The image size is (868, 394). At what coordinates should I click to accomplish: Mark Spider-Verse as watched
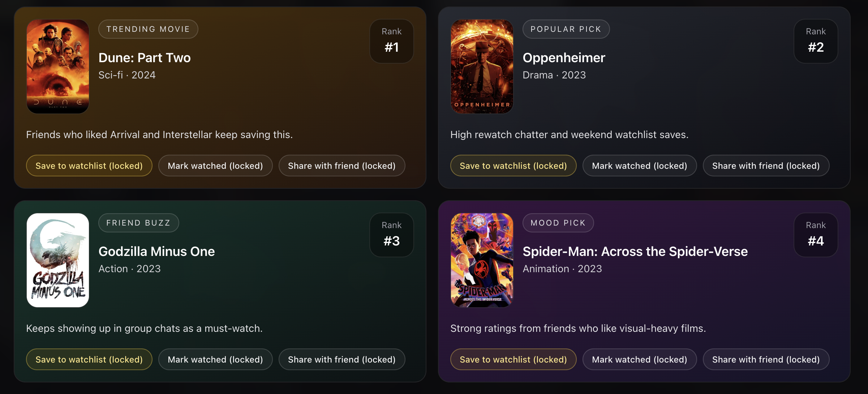(639, 359)
